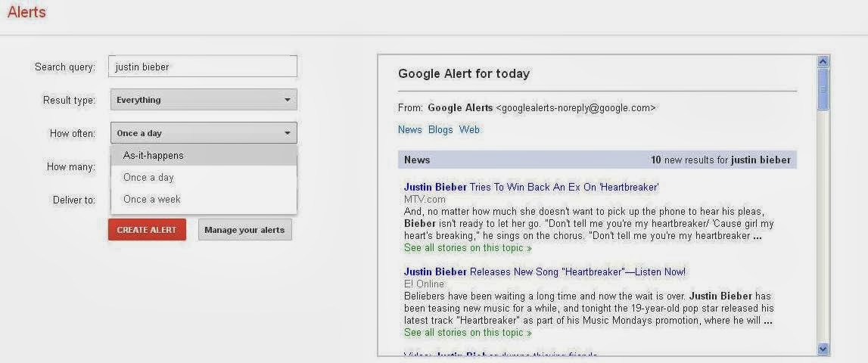Viewport: 868px width, 363px height.
Task: See all stories under MTV.com article
Action: click(x=468, y=248)
